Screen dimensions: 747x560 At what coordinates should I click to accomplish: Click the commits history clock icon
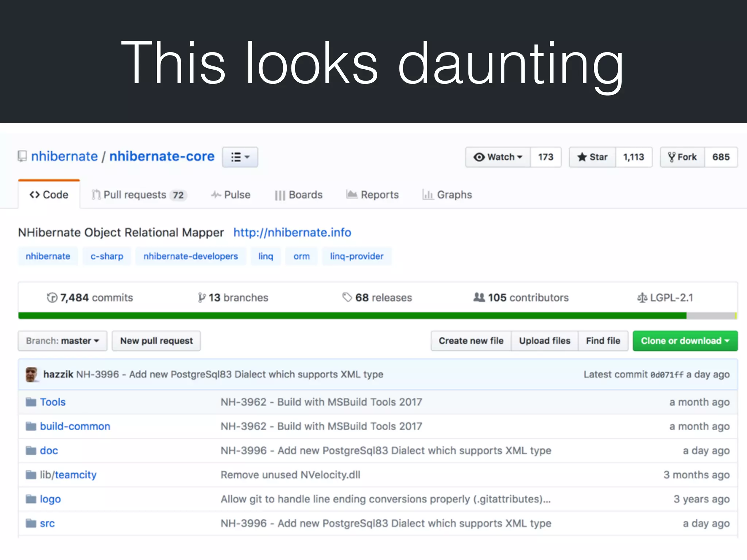click(x=52, y=298)
